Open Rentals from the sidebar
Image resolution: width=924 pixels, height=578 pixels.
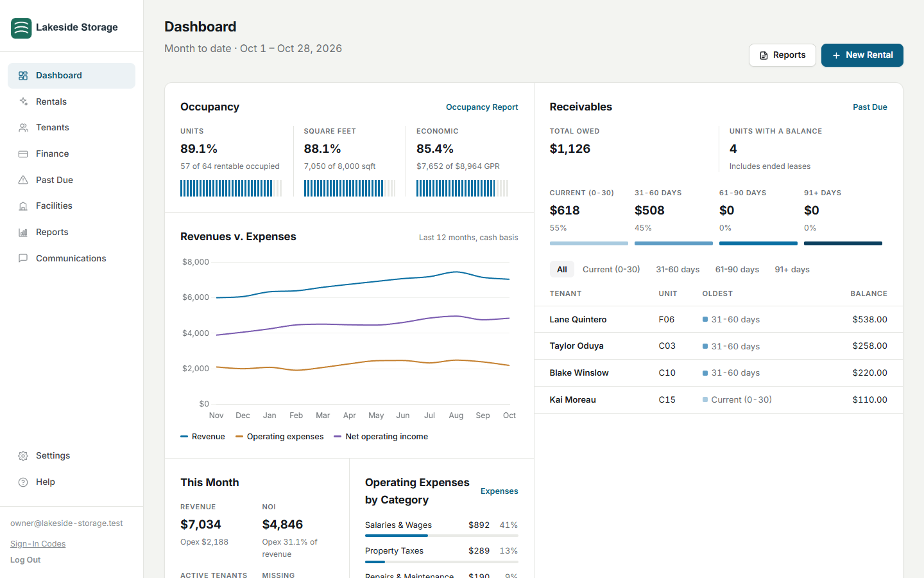tap(71, 101)
